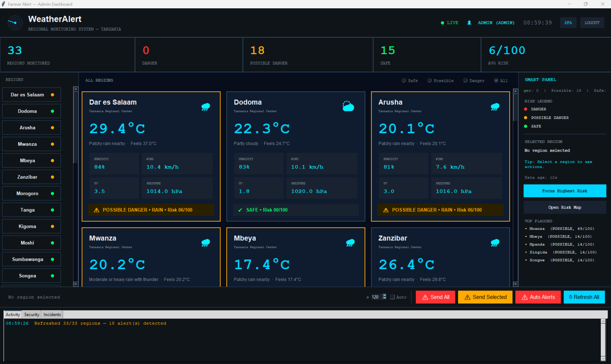This screenshot has height=364, width=611.
Task: Click the refresh interval field showing 120
Action: pyautogui.click(x=377, y=297)
